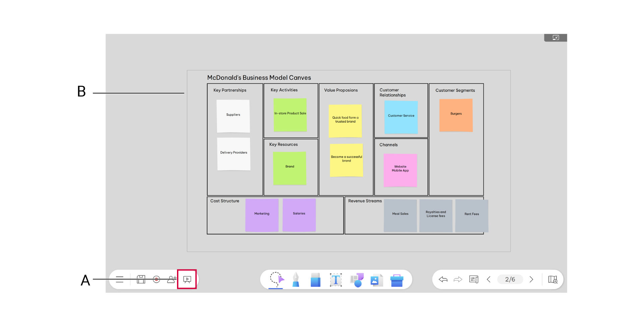644x328 pixels.
Task: Undo the last action
Action: point(443,279)
